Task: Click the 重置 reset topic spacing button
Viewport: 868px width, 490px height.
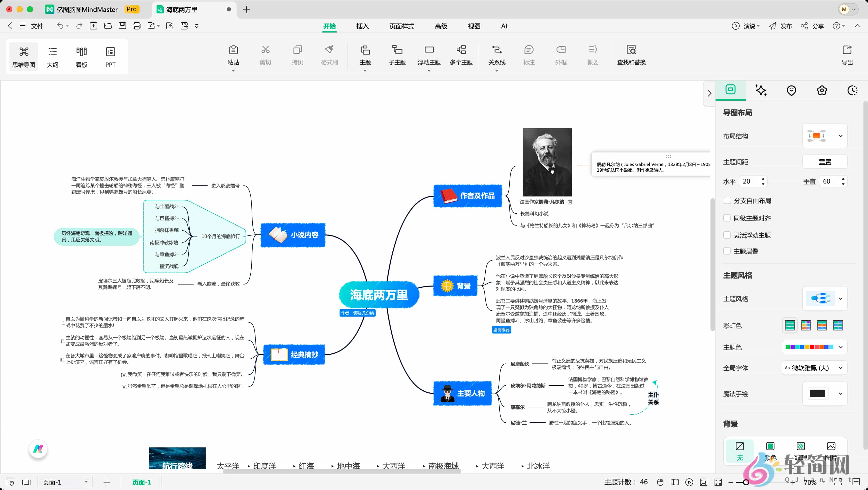Action: point(825,162)
